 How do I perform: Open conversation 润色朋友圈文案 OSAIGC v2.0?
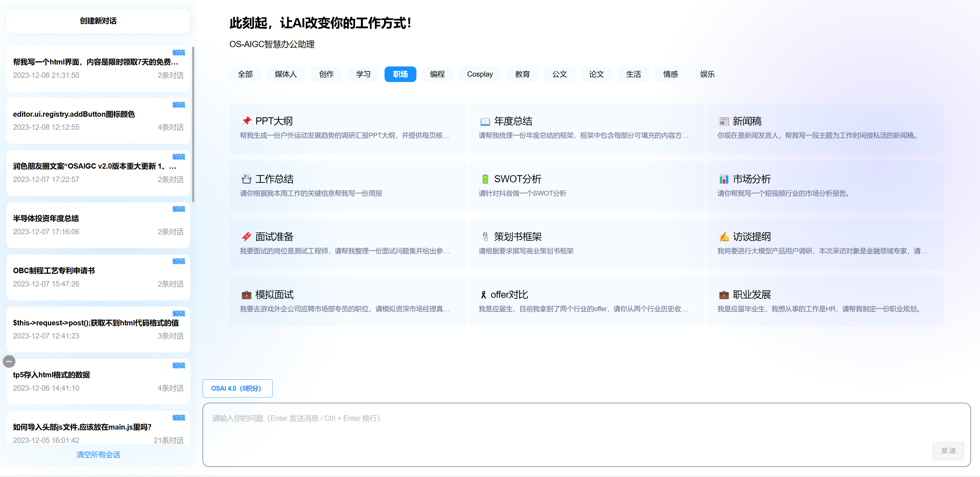98,173
